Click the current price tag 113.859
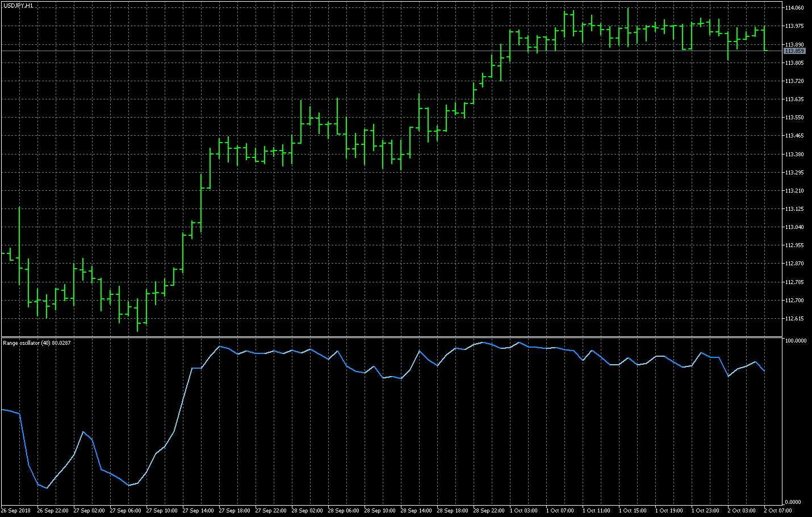The height and width of the screenshot is (517, 812). [794, 51]
